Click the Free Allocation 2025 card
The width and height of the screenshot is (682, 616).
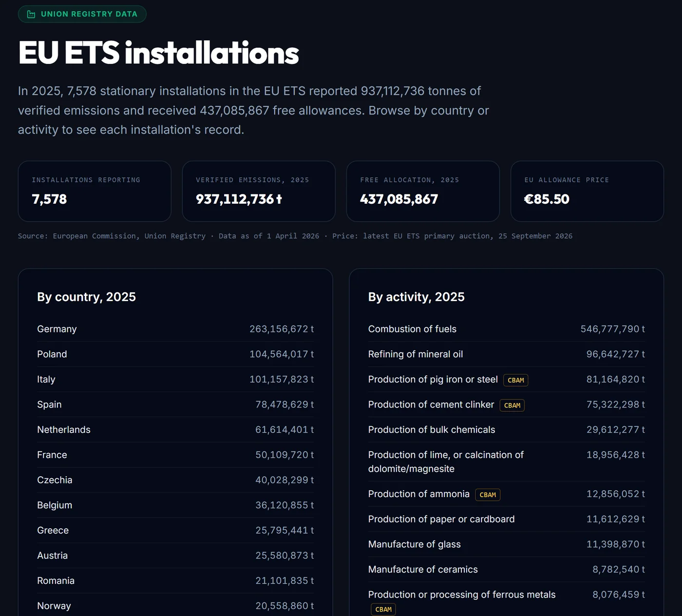click(423, 191)
